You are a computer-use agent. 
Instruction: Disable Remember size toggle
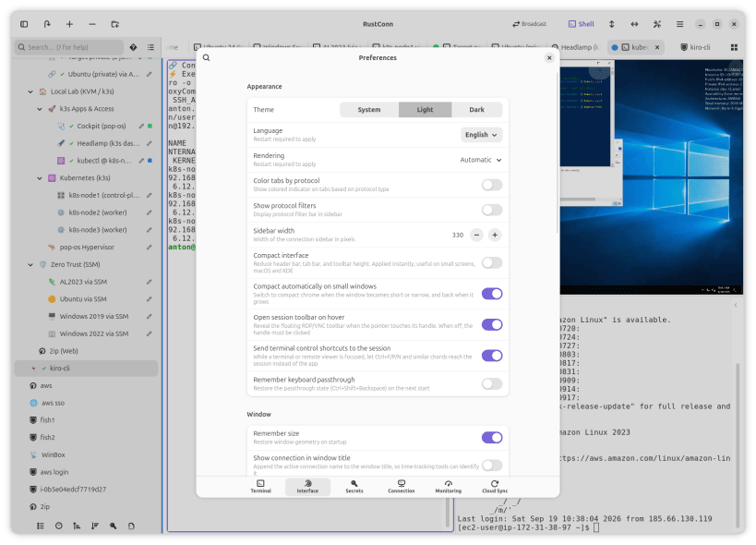[x=492, y=438]
